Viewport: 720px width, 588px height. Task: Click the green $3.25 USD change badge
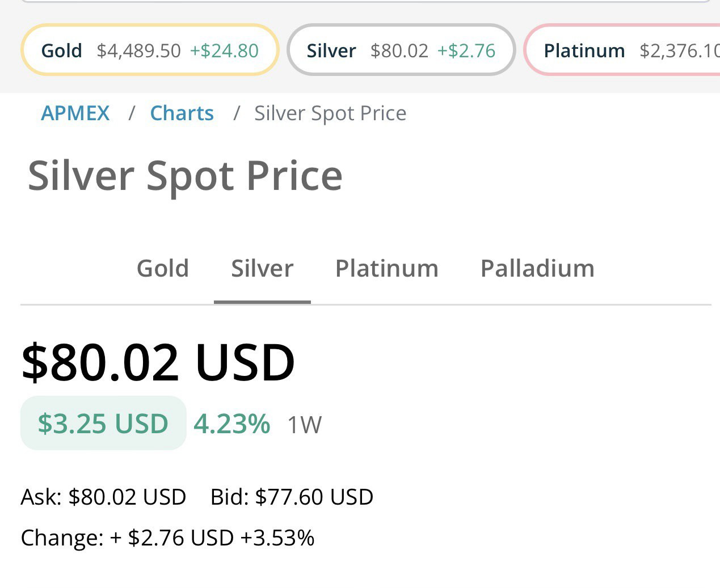click(x=103, y=424)
